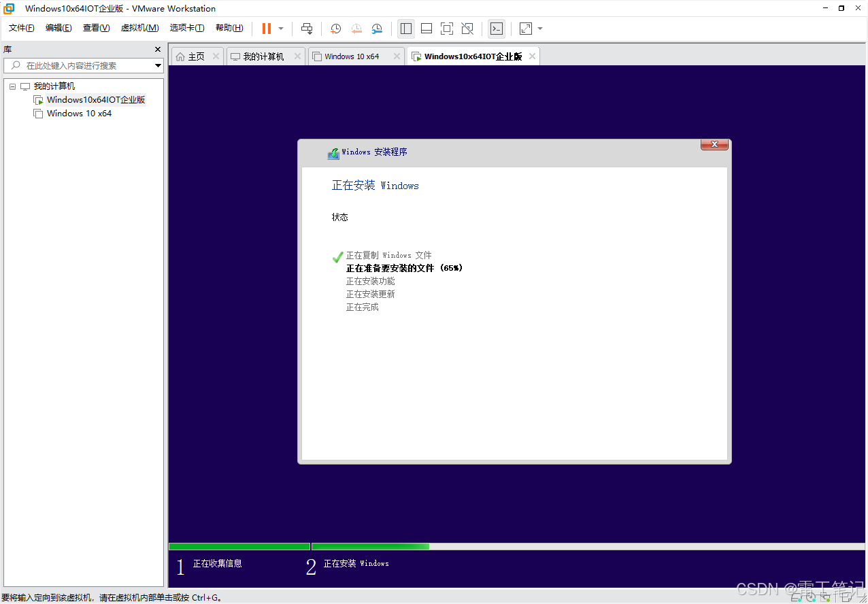The width and height of the screenshot is (868, 604).
Task: Toggle Unity mode icon
Action: 467,29
